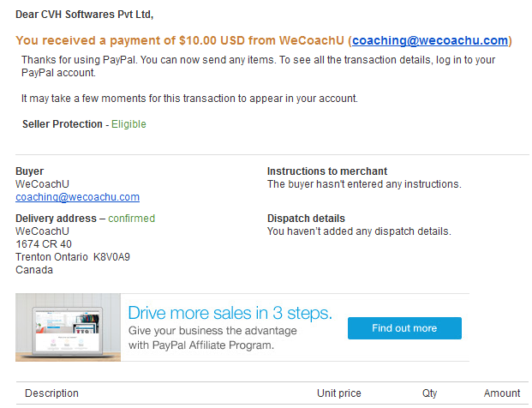Click the Drive more sales in 3 steps headline
The height and width of the screenshot is (408, 532).
pos(230,313)
